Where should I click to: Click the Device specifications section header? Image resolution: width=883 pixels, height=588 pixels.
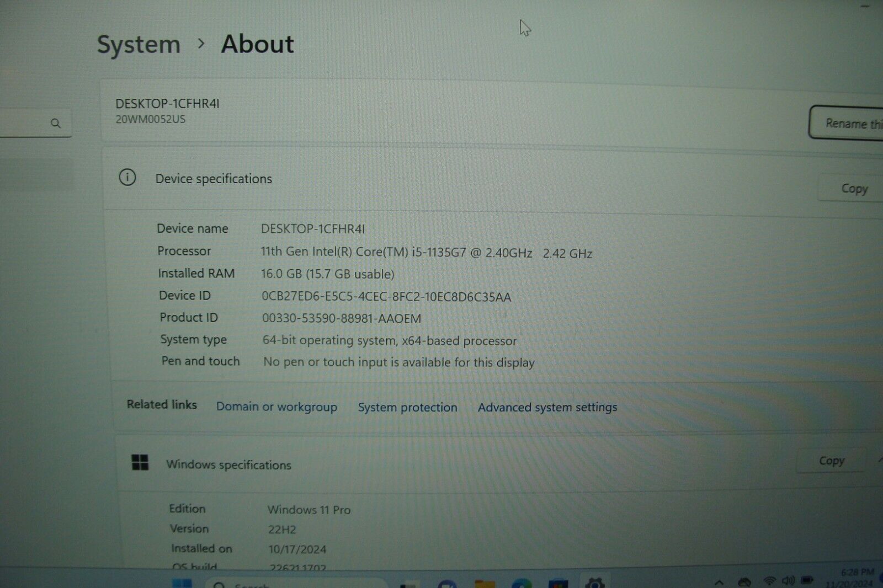click(x=214, y=179)
